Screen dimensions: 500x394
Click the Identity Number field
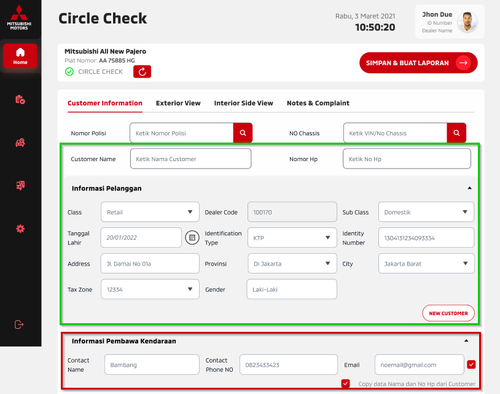pos(426,238)
